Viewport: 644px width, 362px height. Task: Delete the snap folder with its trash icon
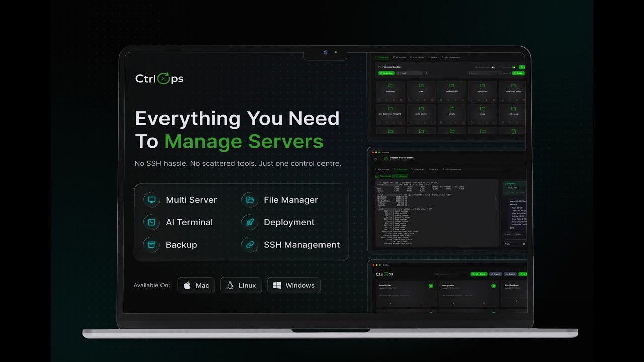click(494, 123)
